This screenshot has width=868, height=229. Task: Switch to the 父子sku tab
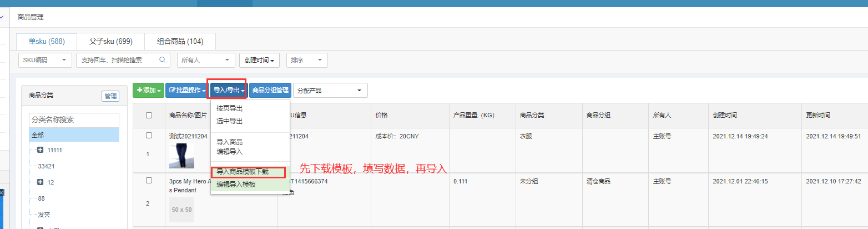tap(110, 42)
